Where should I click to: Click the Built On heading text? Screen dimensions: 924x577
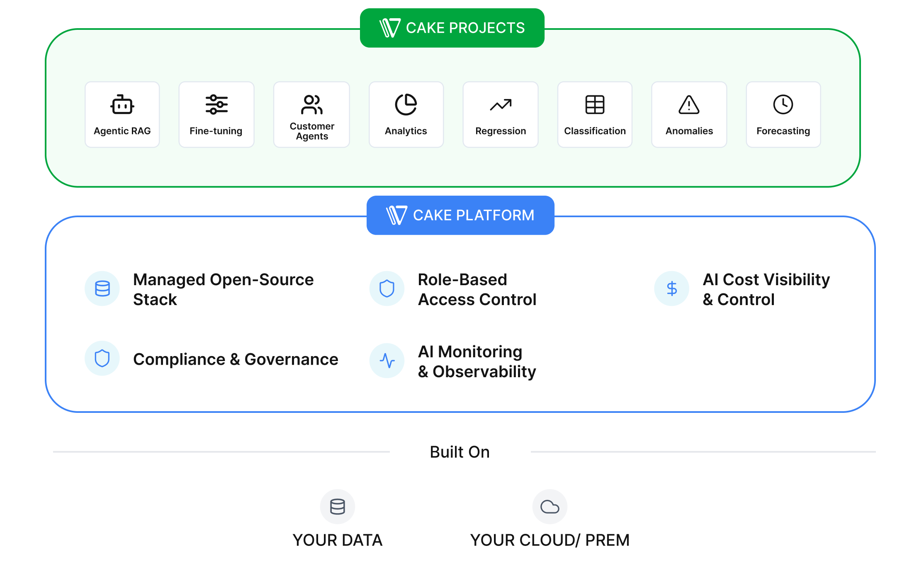(x=460, y=452)
